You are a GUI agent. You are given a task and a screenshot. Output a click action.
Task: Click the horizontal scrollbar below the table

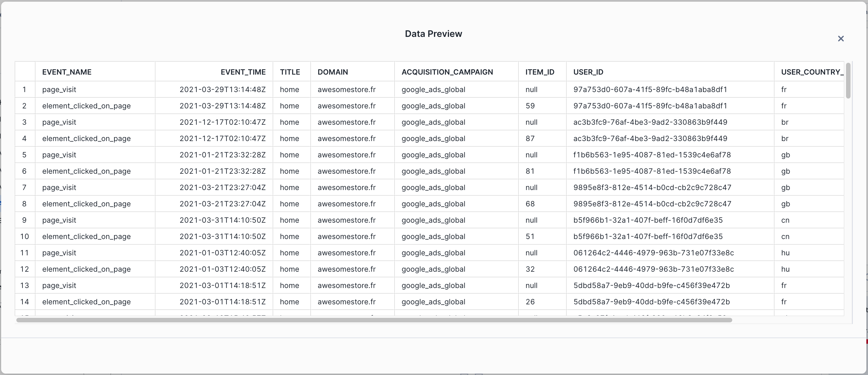tap(374, 320)
